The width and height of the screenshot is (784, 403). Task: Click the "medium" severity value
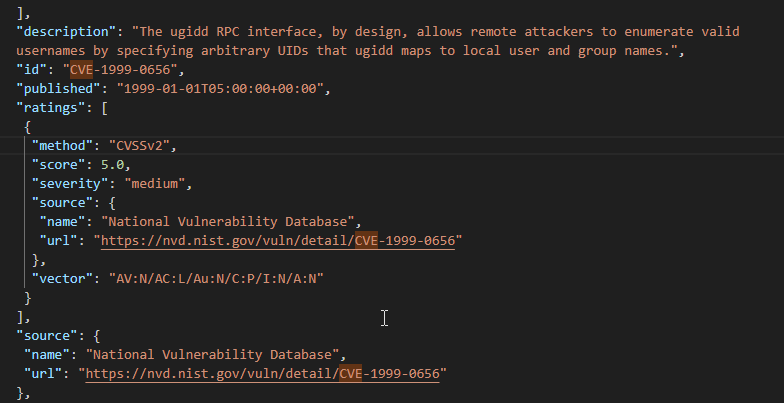pyautogui.click(x=156, y=183)
